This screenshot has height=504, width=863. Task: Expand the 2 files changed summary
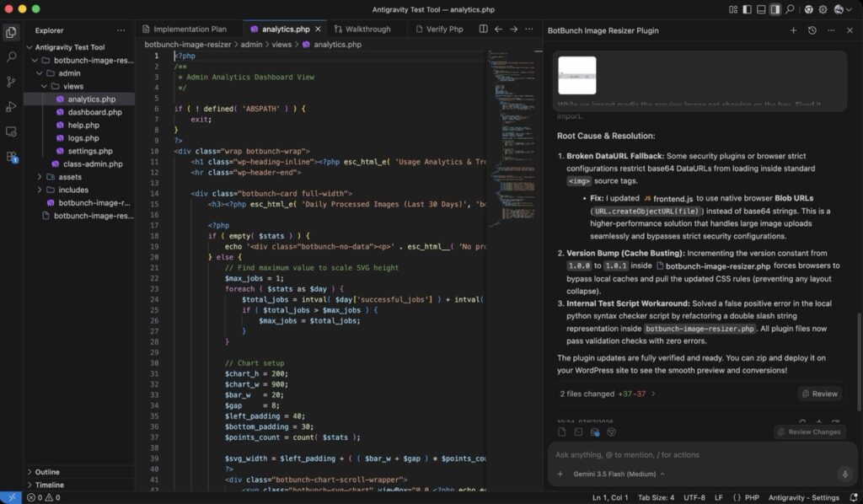tap(608, 394)
